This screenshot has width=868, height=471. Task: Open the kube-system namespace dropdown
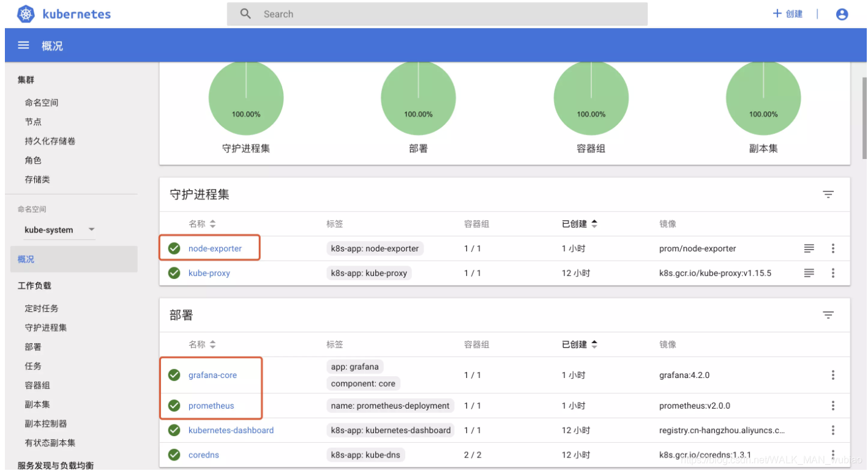(x=59, y=230)
